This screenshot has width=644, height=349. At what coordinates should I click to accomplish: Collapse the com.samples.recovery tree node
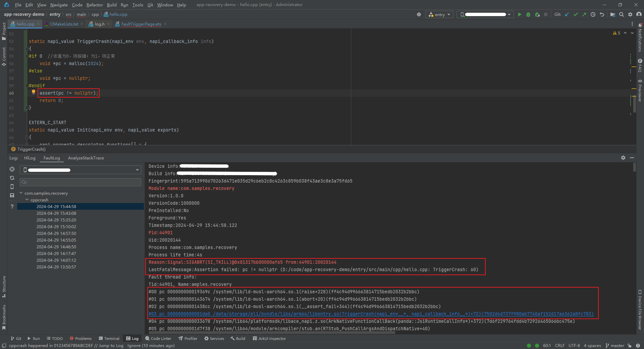click(x=21, y=193)
